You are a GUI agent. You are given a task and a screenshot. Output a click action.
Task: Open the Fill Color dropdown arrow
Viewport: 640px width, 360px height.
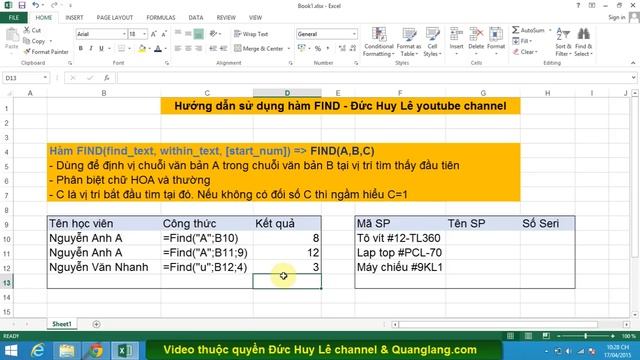click(149, 49)
